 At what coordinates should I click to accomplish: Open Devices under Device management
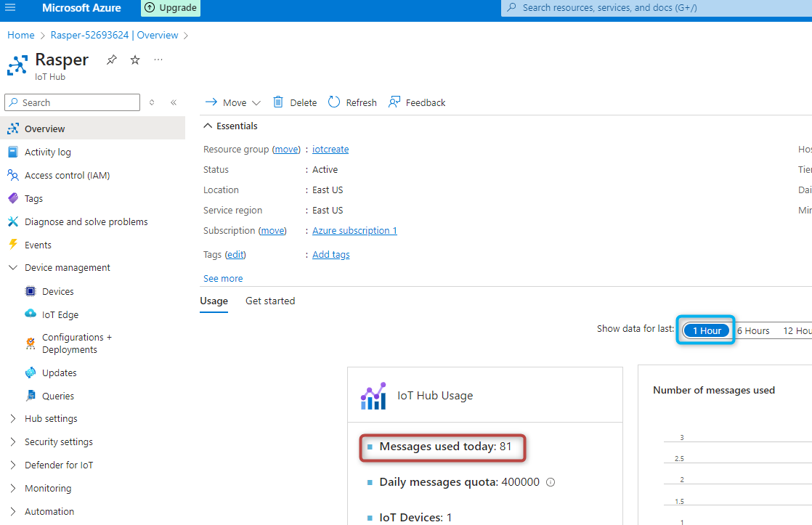tap(57, 291)
